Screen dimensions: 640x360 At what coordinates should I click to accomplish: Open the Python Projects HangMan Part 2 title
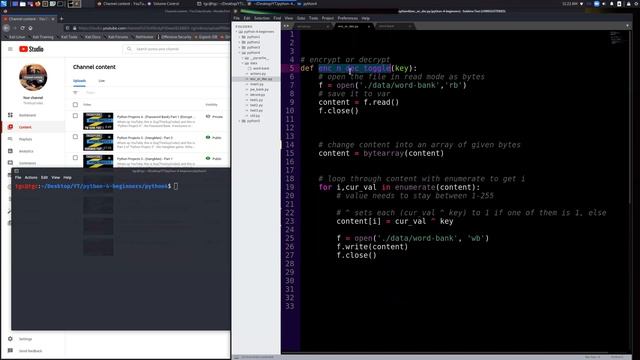[x=145, y=138]
